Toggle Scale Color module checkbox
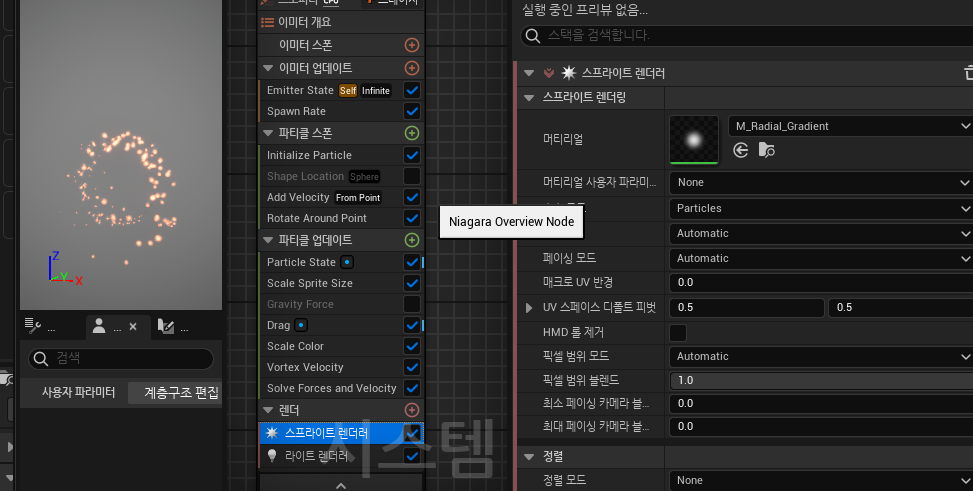973x491 pixels. point(411,346)
